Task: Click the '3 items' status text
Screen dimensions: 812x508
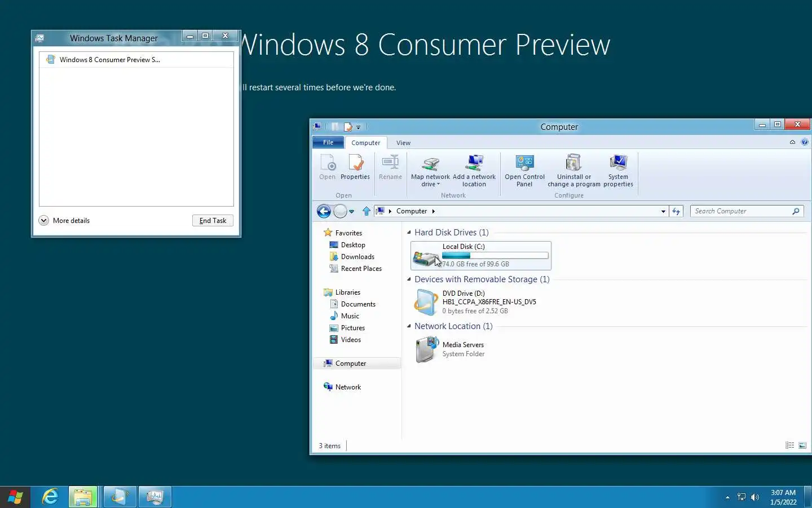Action: click(x=330, y=446)
